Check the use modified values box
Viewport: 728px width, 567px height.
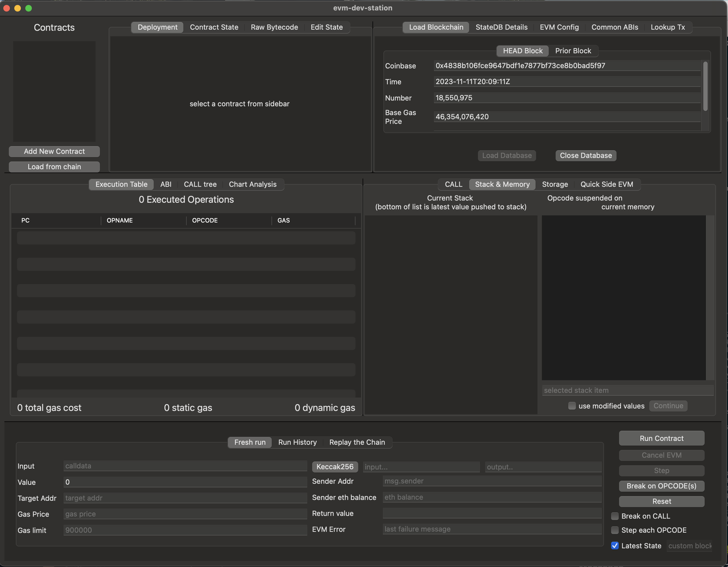coord(572,406)
